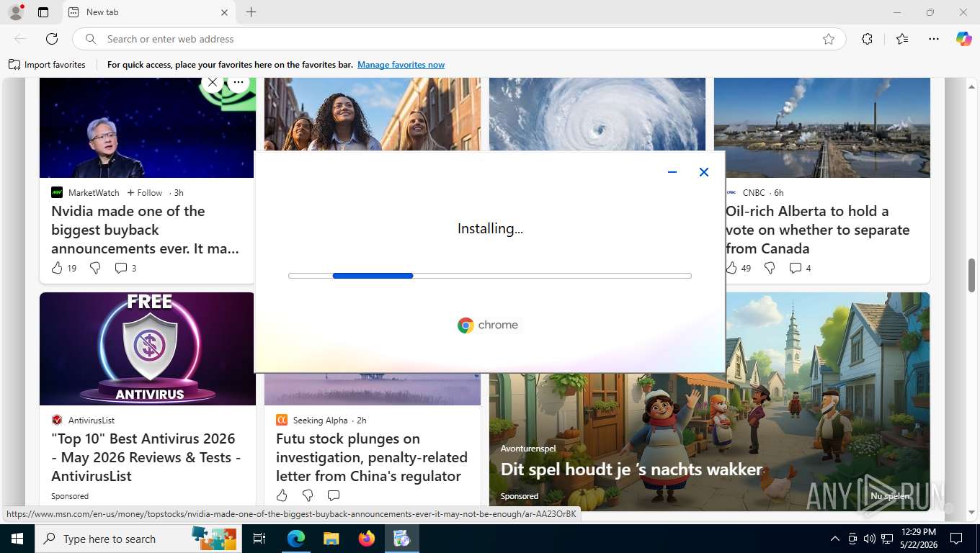Focus the Search or enter web address box
980x553 pixels.
[x=458, y=39]
